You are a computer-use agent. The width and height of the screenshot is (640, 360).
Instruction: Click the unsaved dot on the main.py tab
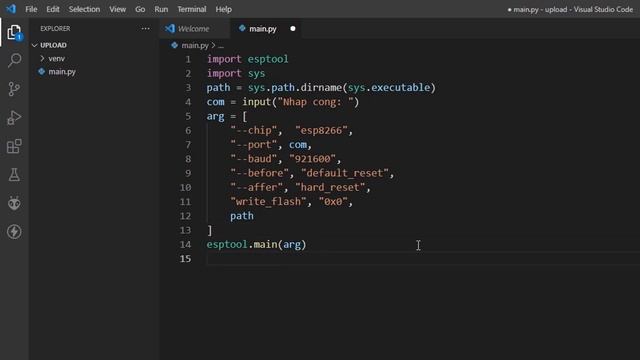pyautogui.click(x=293, y=29)
